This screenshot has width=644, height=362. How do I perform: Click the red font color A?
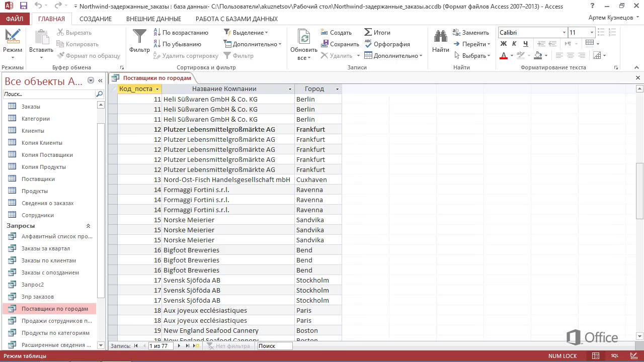pos(503,56)
